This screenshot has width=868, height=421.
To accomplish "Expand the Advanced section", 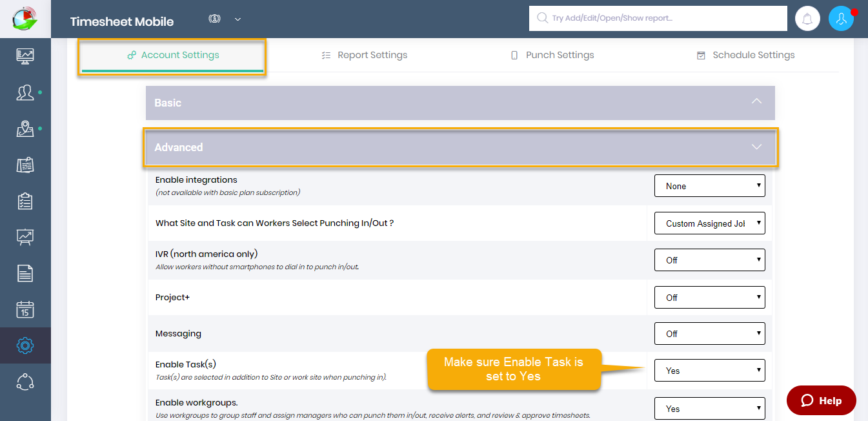I will 460,147.
